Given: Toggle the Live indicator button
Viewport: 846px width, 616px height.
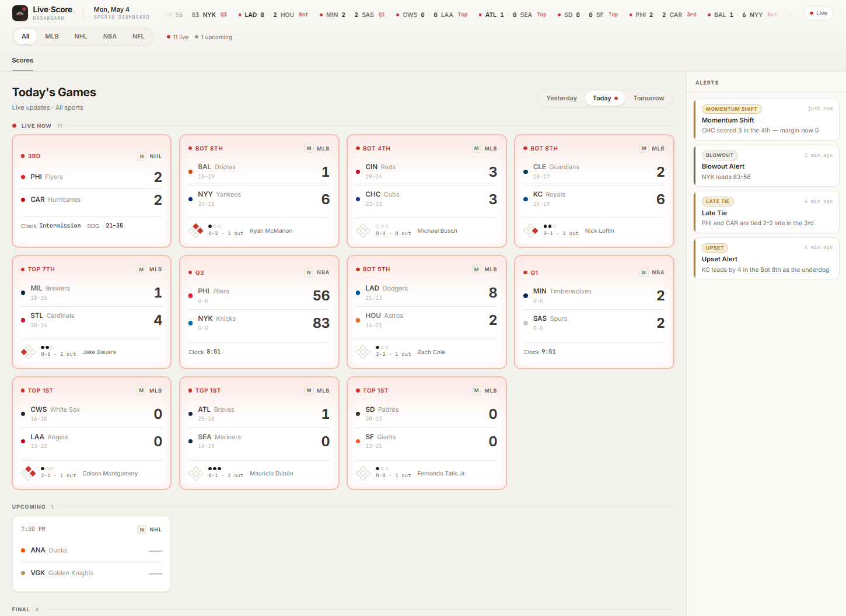Looking at the screenshot, I should 819,13.
